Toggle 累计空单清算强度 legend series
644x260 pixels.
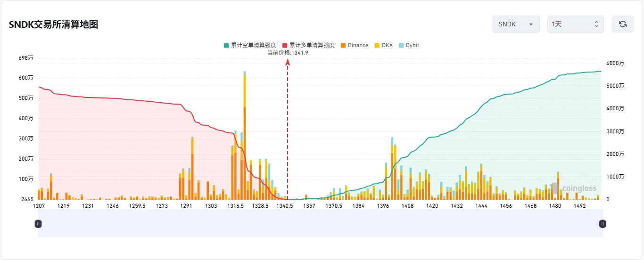coord(250,45)
